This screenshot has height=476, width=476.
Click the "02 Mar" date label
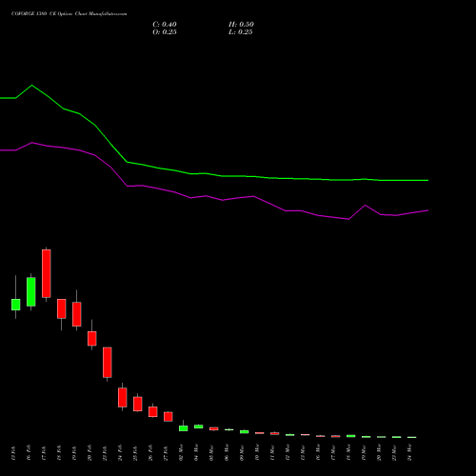(x=181, y=453)
